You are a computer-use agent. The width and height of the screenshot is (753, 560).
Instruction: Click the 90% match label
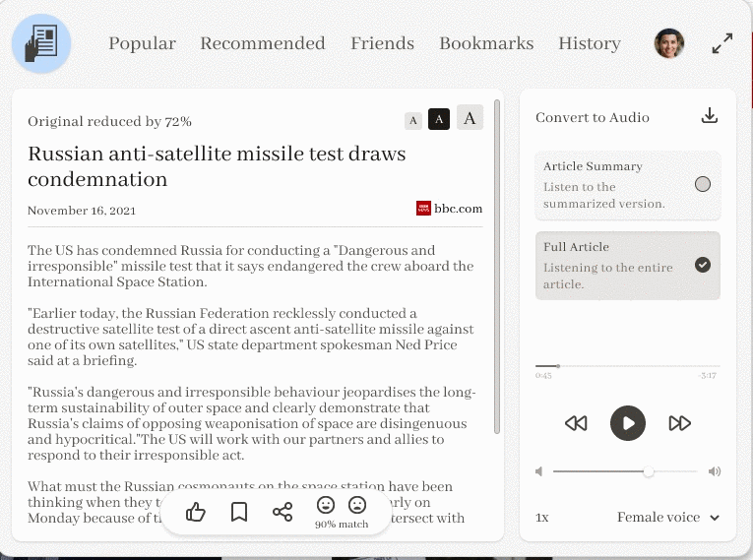pyautogui.click(x=342, y=524)
